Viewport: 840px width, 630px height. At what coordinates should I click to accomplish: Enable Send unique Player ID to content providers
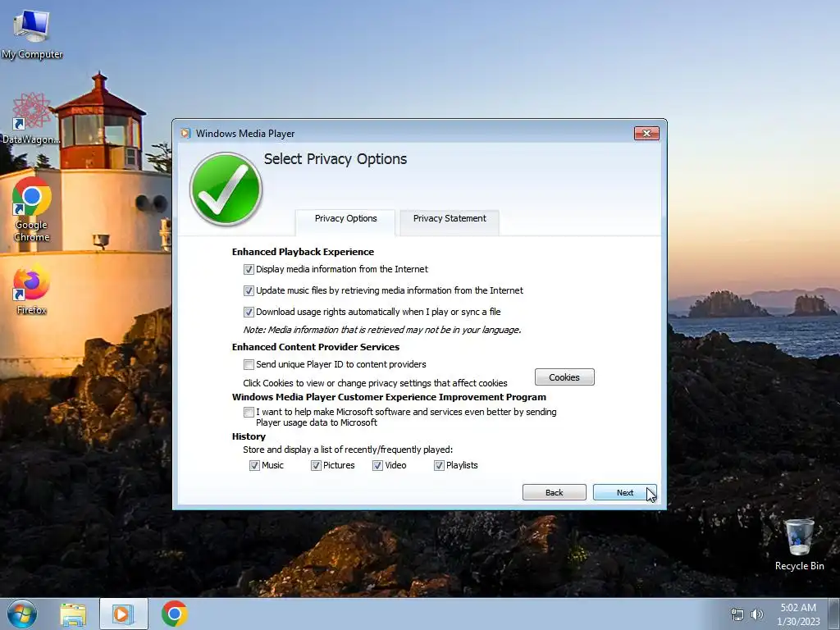[249, 365]
